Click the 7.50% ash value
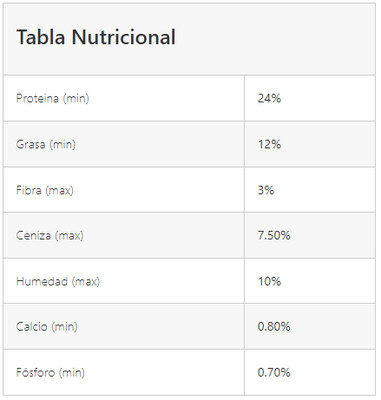The width and height of the screenshot is (381, 400). click(x=274, y=236)
